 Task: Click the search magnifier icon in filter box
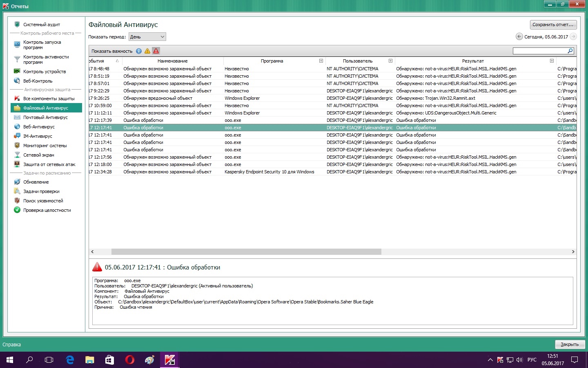pyautogui.click(x=570, y=51)
